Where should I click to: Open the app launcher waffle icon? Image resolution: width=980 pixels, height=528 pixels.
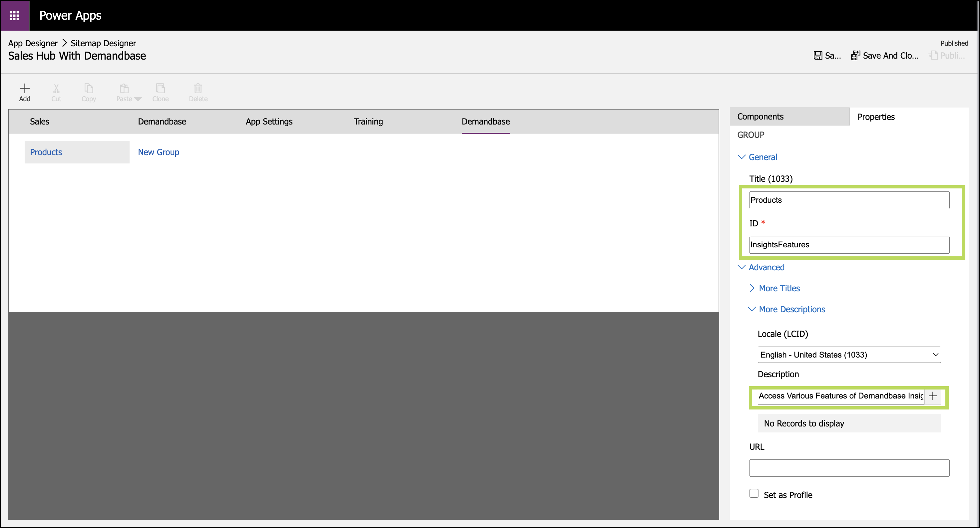[14, 16]
